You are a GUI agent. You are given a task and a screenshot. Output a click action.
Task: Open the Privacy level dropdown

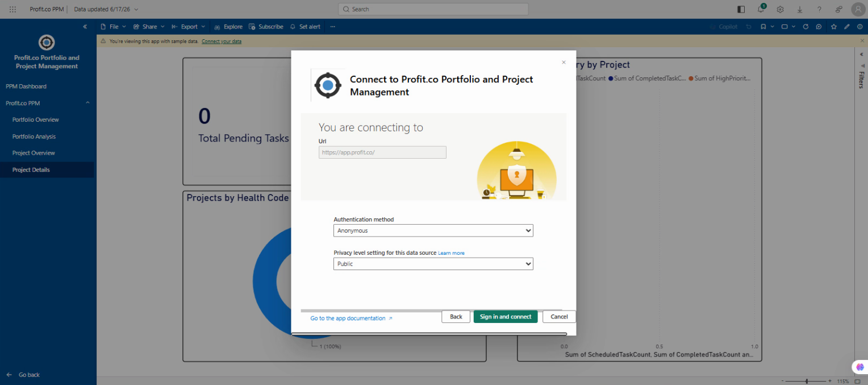point(433,264)
